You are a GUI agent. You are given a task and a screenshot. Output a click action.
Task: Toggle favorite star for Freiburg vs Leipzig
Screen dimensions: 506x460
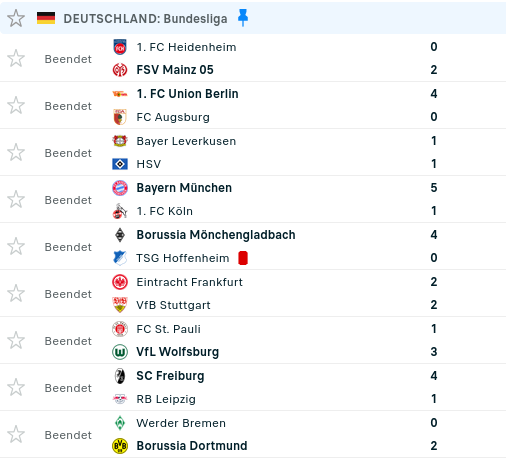pyautogui.click(x=16, y=387)
